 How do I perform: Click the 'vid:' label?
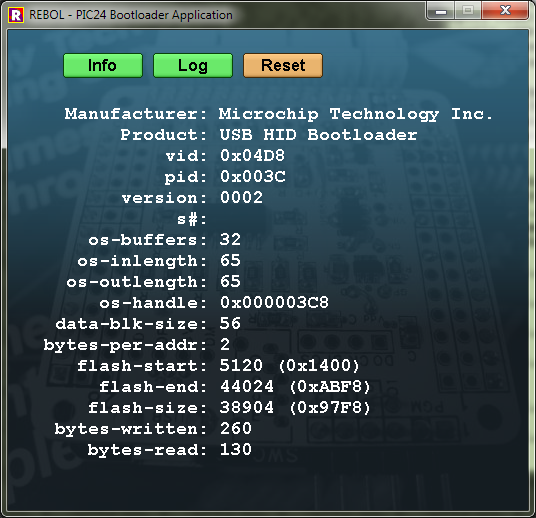pos(186,156)
